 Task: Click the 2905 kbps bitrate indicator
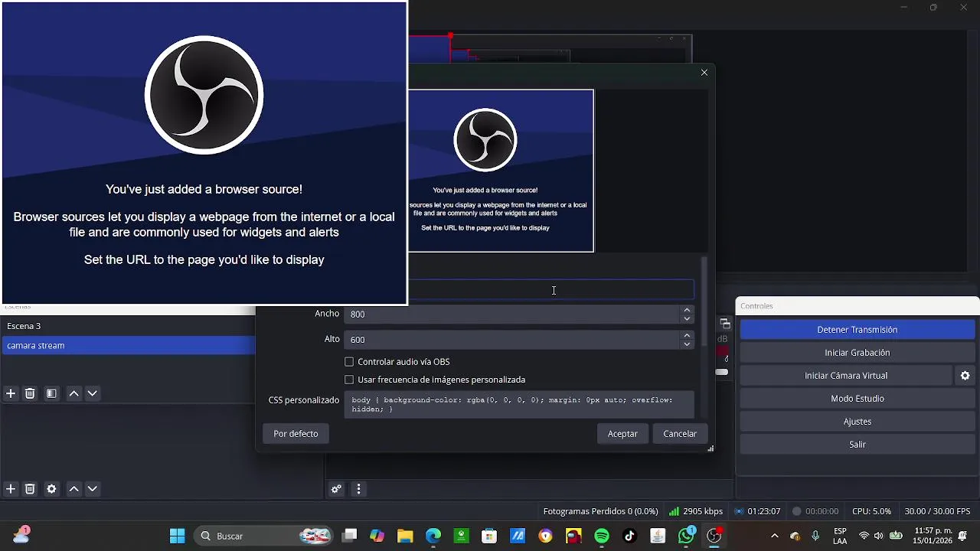pos(695,511)
